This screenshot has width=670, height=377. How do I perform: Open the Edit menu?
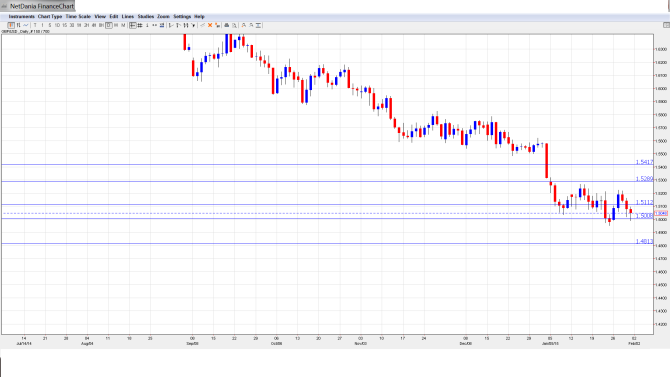pyautogui.click(x=114, y=16)
